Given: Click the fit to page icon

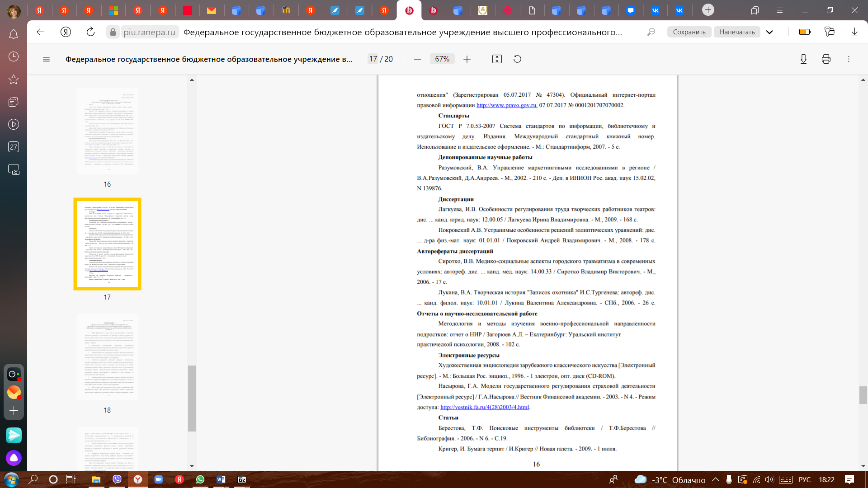Looking at the screenshot, I should 497,59.
